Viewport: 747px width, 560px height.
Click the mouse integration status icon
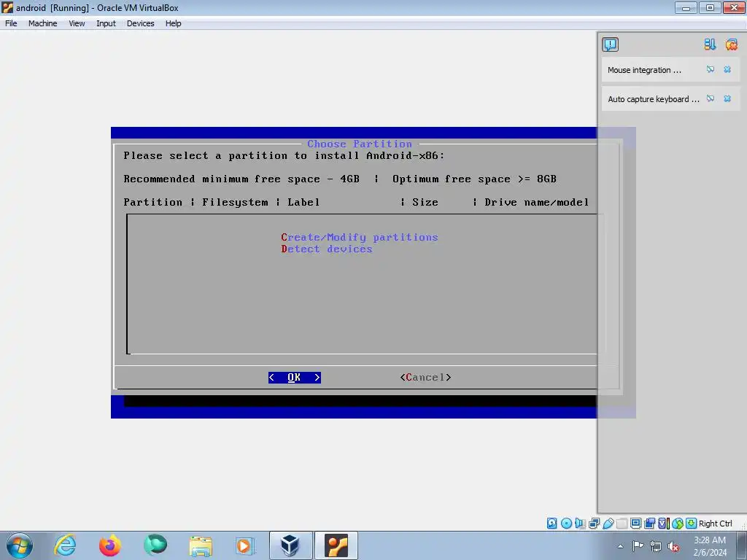[x=678, y=524]
